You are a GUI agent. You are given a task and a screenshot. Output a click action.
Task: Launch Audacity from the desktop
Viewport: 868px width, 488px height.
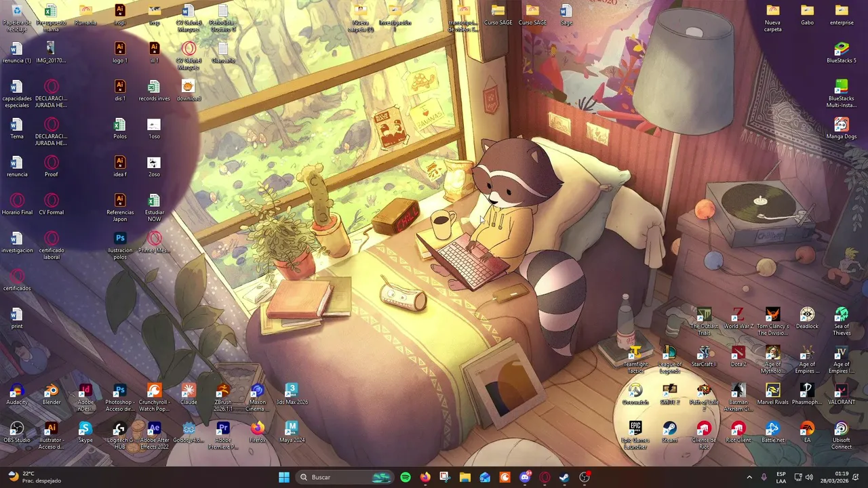(17, 394)
